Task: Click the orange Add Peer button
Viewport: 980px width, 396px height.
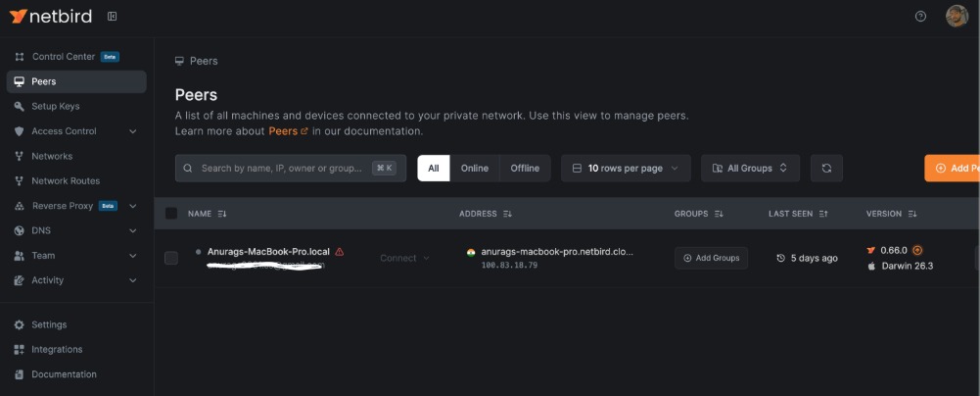Action: pos(952,169)
